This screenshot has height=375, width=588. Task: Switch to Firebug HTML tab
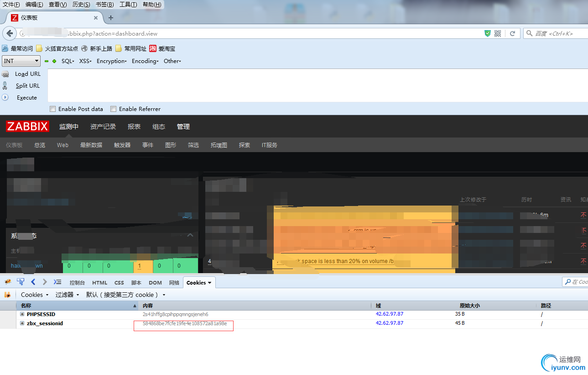pyautogui.click(x=100, y=283)
